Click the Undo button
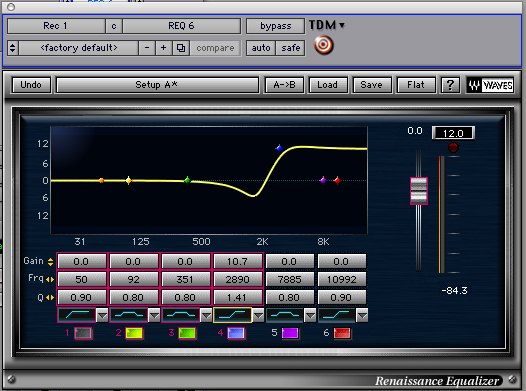Image resolution: width=526 pixels, height=391 pixels. [31, 85]
